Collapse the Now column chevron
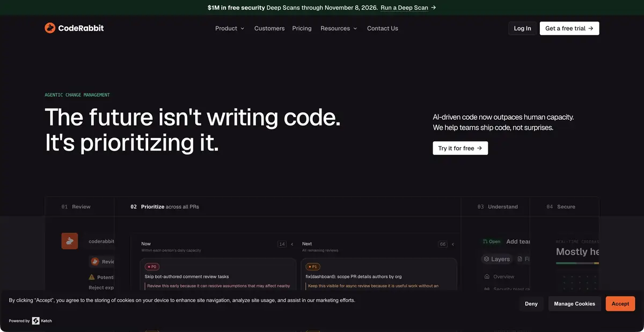 292,244
